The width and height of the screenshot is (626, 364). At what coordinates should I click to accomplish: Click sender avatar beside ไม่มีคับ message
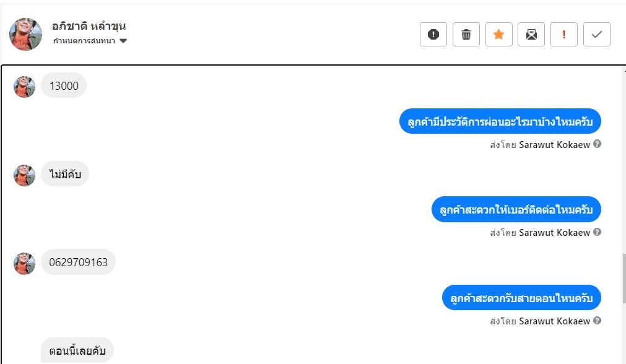25,175
